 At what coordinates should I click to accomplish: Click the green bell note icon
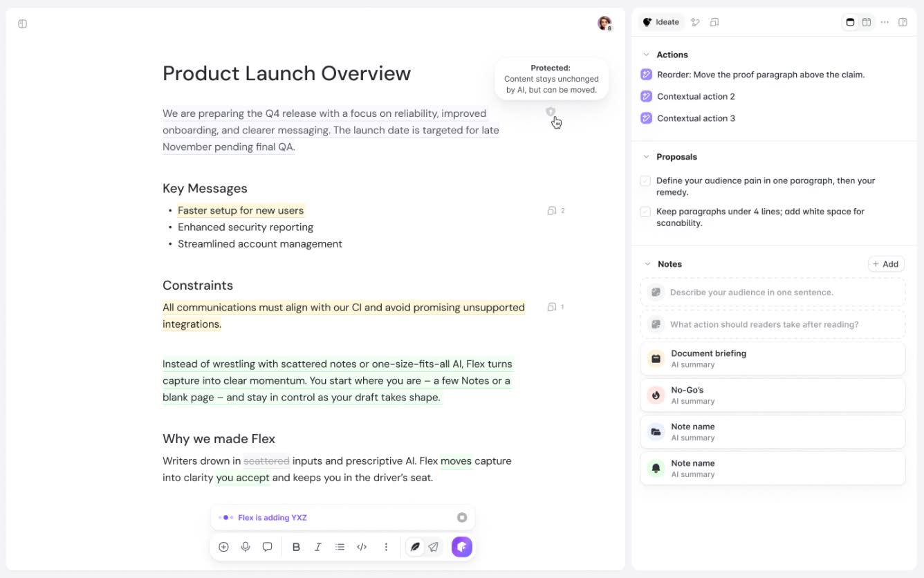656,469
